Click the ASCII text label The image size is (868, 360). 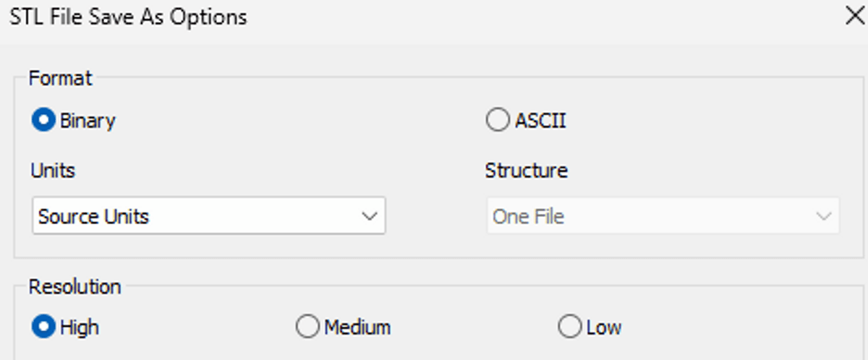tap(540, 121)
